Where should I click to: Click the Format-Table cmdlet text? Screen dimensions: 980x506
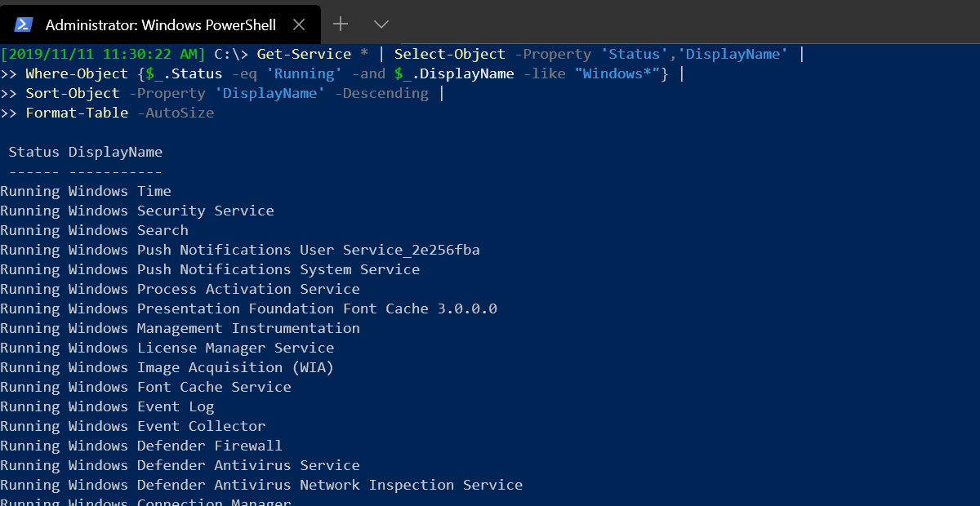[77, 113]
